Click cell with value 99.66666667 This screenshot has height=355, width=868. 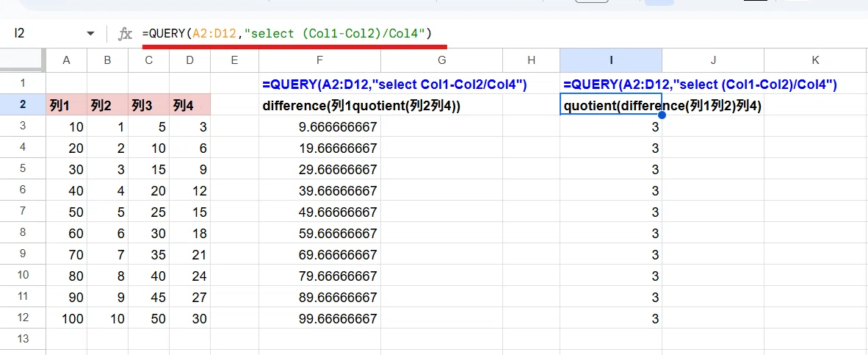point(319,318)
